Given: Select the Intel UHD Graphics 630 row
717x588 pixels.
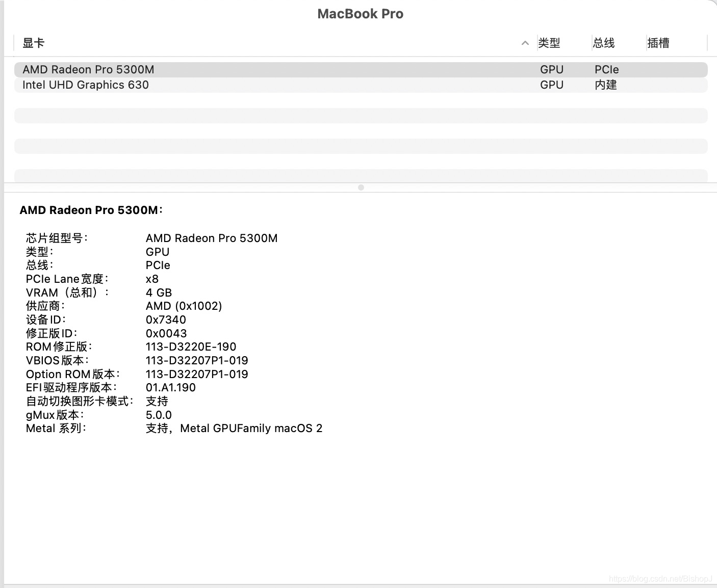Looking at the screenshot, I should click(x=361, y=85).
